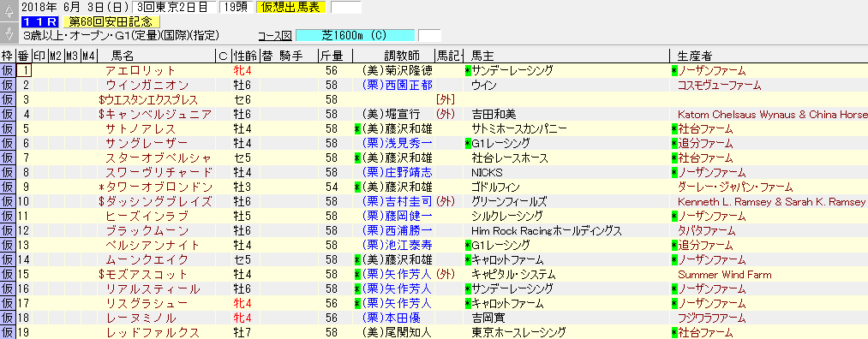Image resolution: width=868 pixels, height=339 pixels.
Task: Sort by 番 column header
Action: point(24,56)
